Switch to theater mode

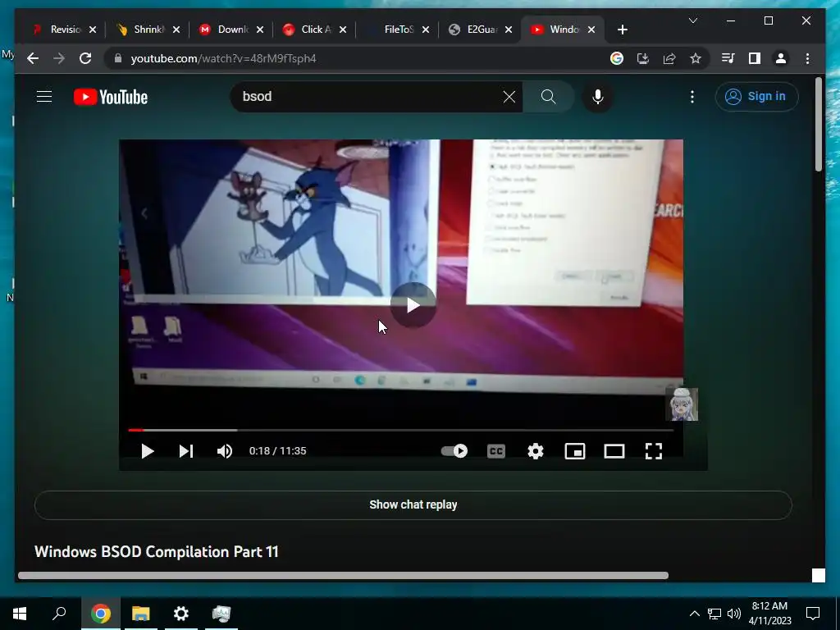click(x=614, y=451)
